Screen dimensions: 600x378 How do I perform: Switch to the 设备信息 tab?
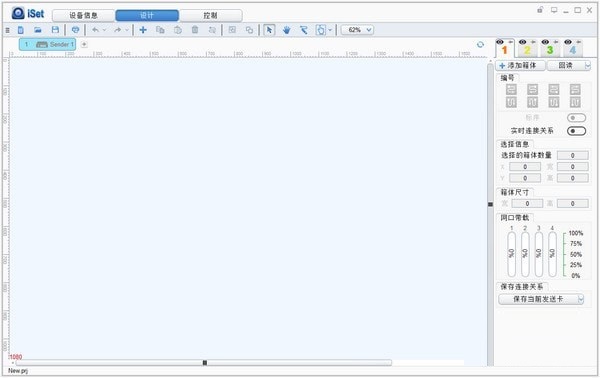[83, 16]
